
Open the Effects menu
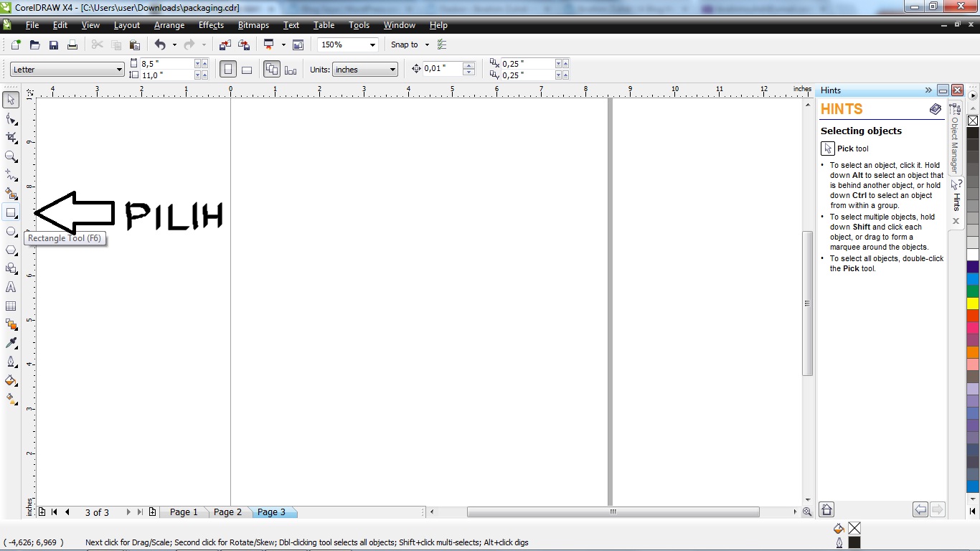(211, 25)
